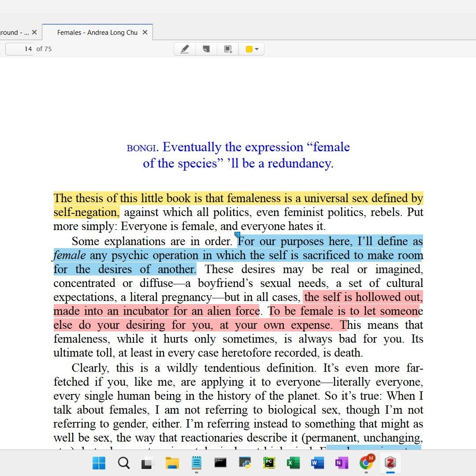Open OneNote from the taskbar
The width and height of the screenshot is (476, 476).
click(x=342, y=463)
